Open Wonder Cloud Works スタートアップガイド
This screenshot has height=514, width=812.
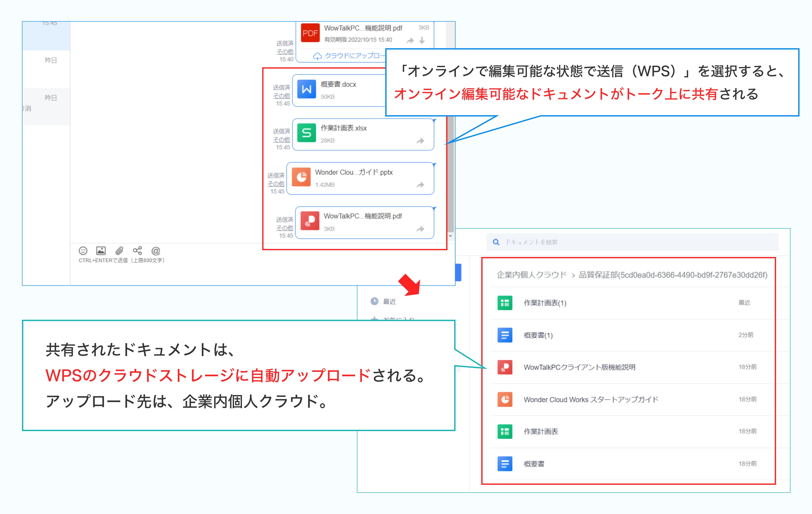[x=590, y=400]
